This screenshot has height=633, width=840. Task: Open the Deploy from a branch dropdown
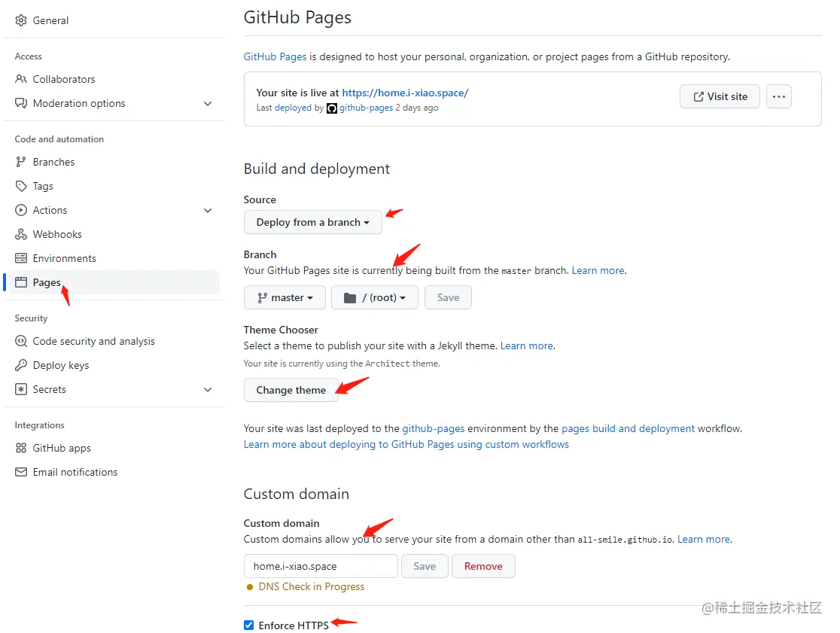click(313, 222)
